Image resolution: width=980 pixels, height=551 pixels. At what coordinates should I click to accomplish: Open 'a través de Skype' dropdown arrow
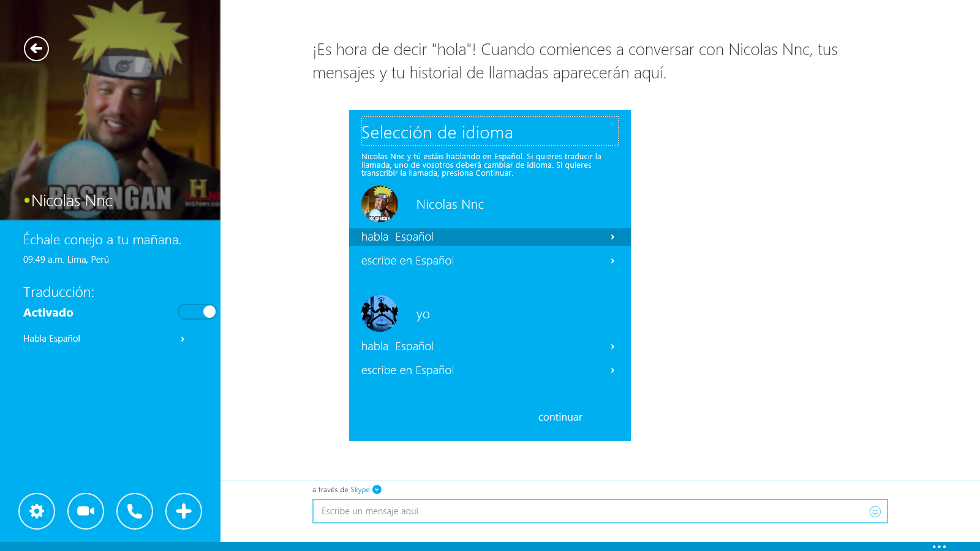tap(377, 489)
